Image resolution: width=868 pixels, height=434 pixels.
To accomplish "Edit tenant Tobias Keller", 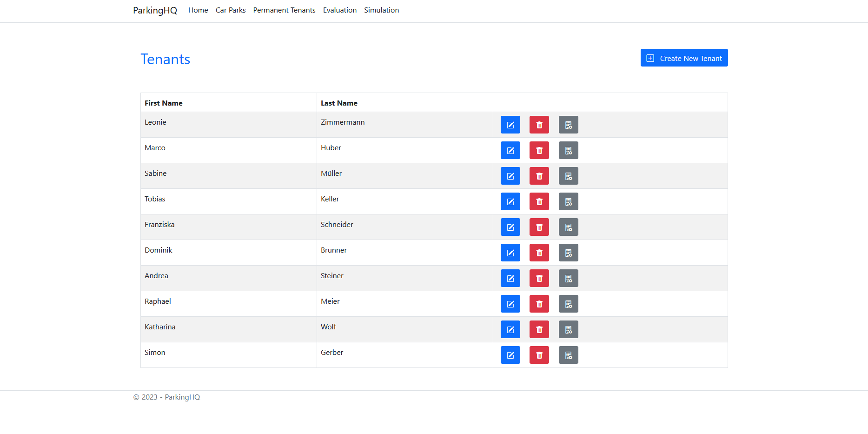I will [510, 201].
